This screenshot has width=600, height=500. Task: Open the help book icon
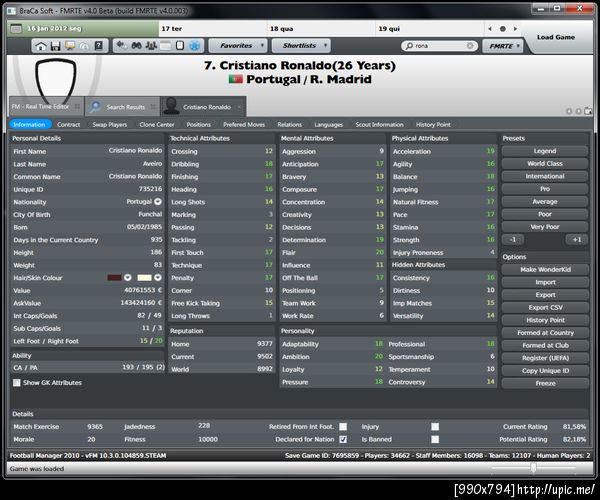pos(99,46)
